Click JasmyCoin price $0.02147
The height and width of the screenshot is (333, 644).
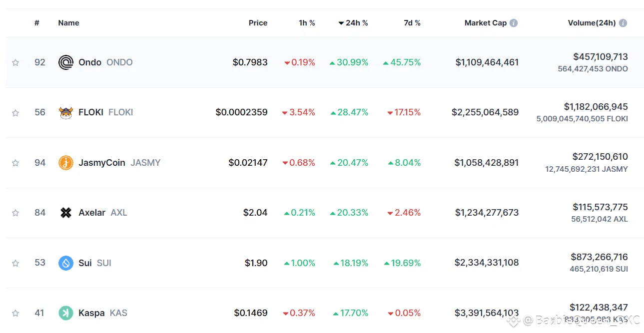[248, 163]
